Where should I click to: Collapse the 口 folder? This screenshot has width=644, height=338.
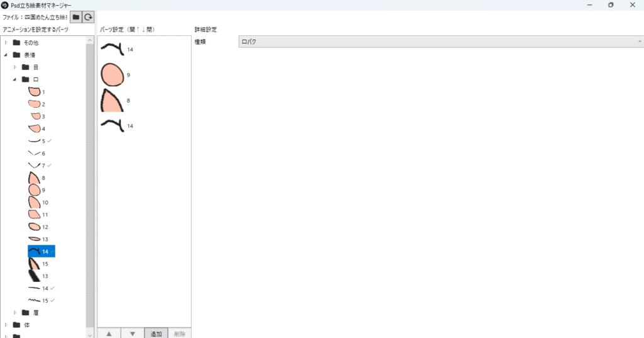coord(15,79)
